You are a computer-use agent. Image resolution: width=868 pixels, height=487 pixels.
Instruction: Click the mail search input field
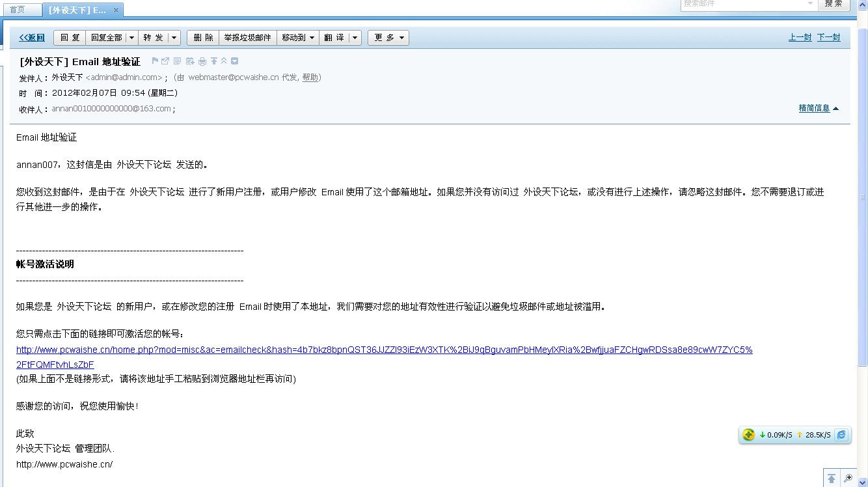tap(742, 4)
